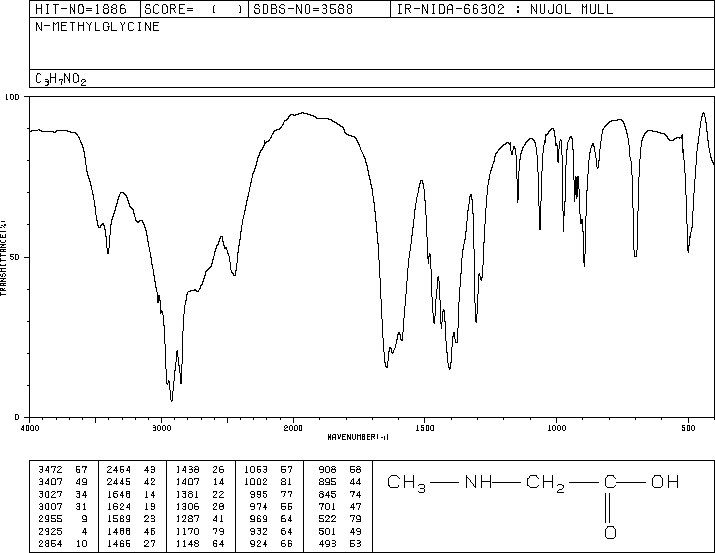Screen dimensions: 715x553
Task: Click peak table value 2464
Action: tap(119, 470)
